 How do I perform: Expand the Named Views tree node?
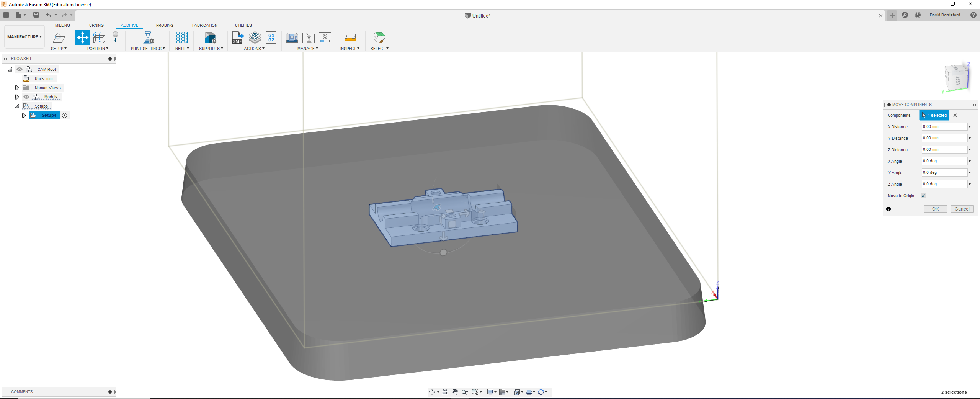(17, 88)
